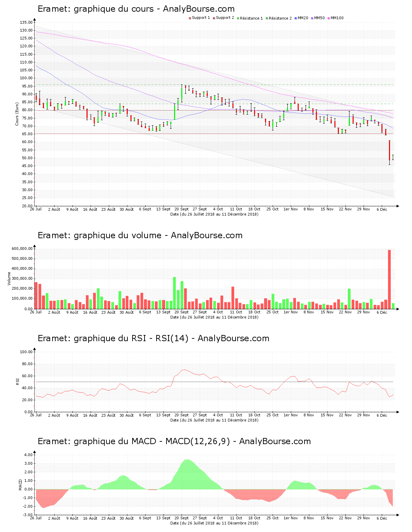Select the MM100 legend label
This screenshot has height=532, width=412.
pyautogui.click(x=337, y=18)
